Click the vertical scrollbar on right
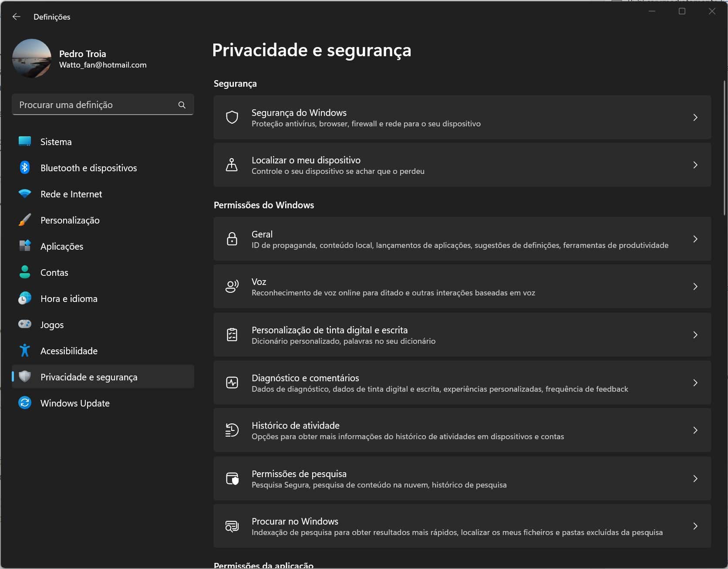 pos(725,148)
